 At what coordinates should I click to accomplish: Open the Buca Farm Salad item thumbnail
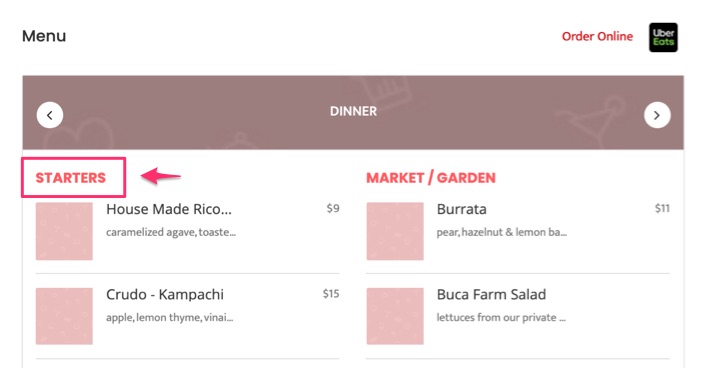[x=395, y=316]
